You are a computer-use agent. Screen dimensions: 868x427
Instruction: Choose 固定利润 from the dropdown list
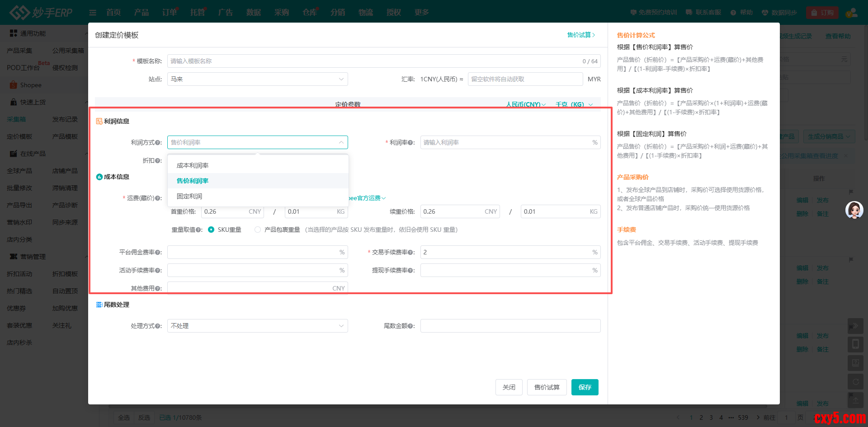(x=189, y=196)
